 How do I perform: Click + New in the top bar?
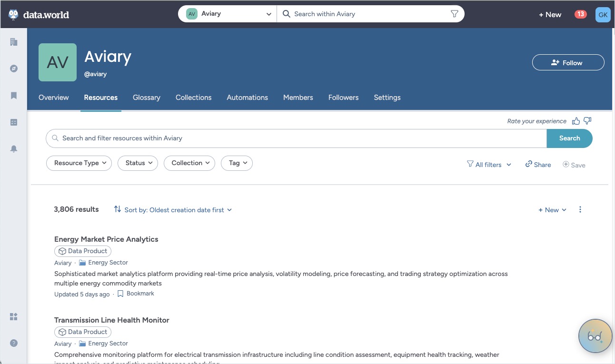coord(550,14)
